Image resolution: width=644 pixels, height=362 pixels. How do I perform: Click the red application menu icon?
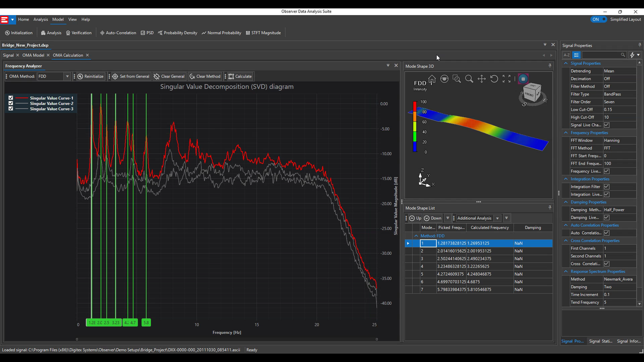(x=5, y=20)
